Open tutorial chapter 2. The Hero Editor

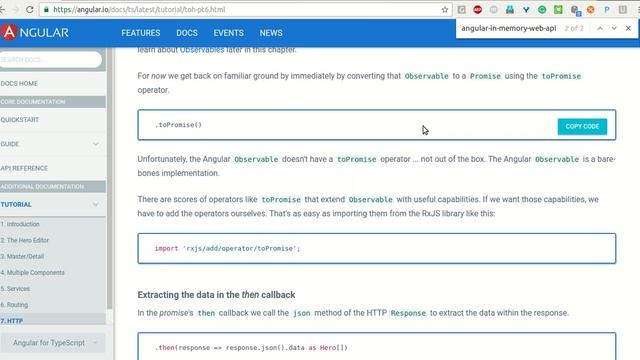[24, 240]
